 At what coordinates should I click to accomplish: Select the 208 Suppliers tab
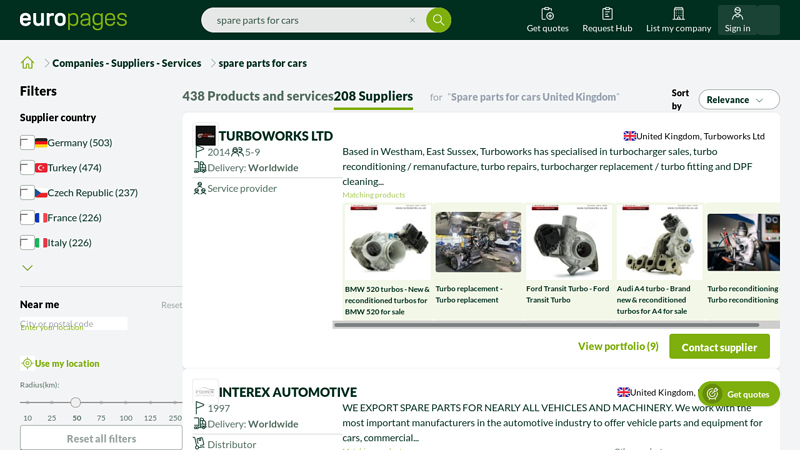click(x=373, y=96)
